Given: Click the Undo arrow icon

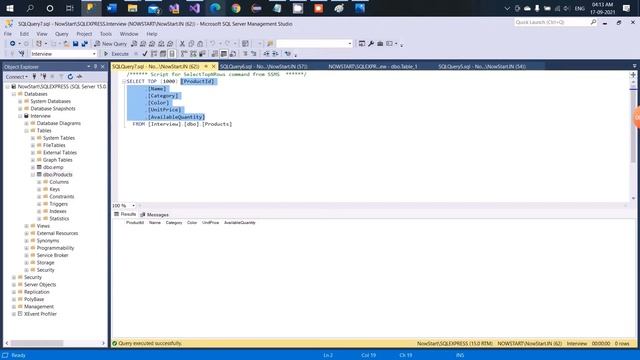Looking at the screenshot, I should pos(213,43).
